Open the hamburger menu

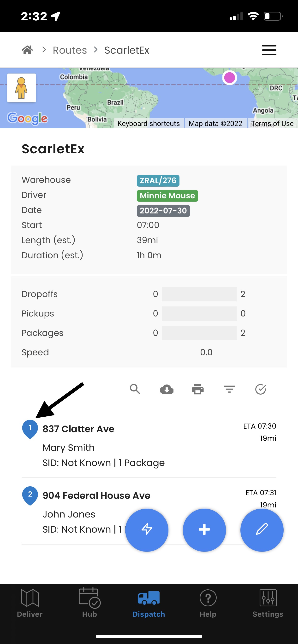tap(269, 50)
